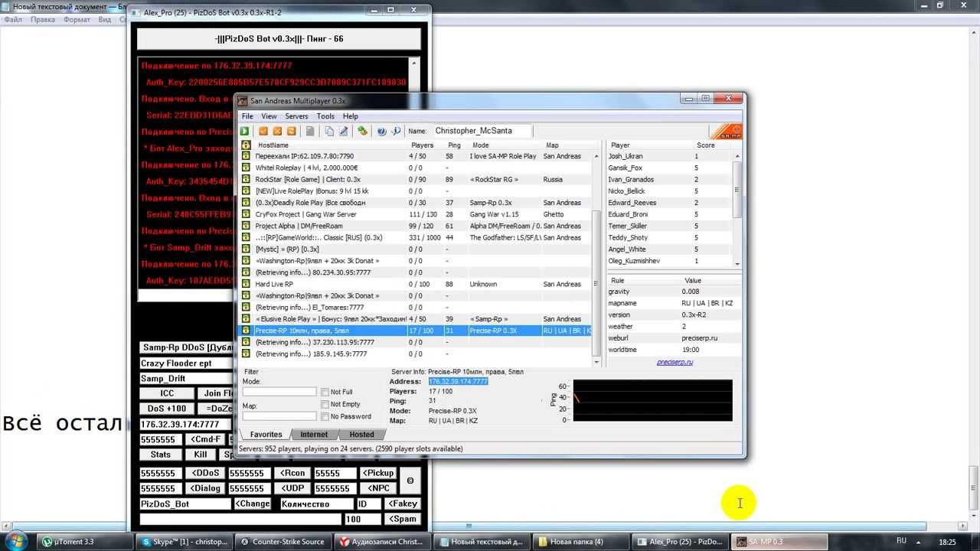980x551 pixels.
Task: Switch to Skype on the taskbar
Action: [x=184, y=542]
